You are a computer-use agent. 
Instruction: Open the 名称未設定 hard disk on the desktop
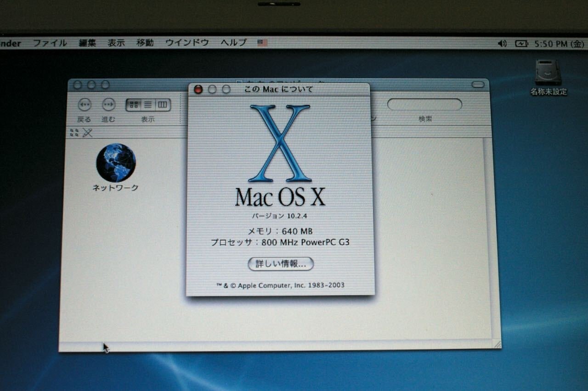(548, 71)
